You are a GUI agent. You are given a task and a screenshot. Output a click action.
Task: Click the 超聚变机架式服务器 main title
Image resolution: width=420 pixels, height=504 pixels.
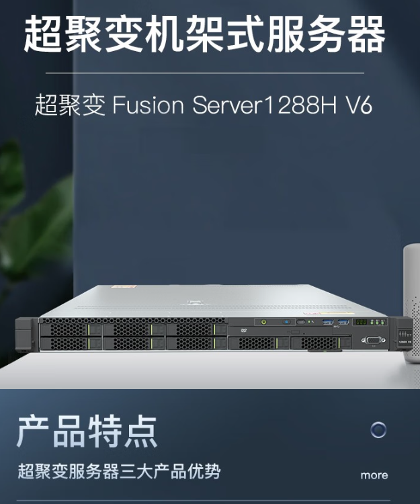pyautogui.click(x=205, y=34)
